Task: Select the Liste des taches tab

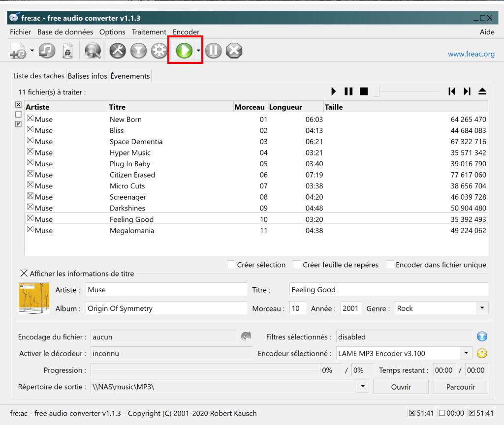Action: click(x=39, y=76)
